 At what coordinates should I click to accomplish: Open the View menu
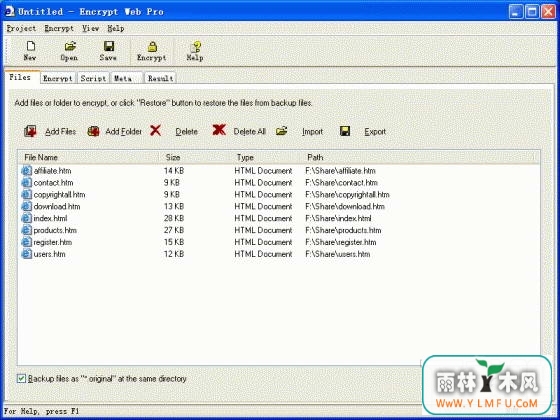90,29
